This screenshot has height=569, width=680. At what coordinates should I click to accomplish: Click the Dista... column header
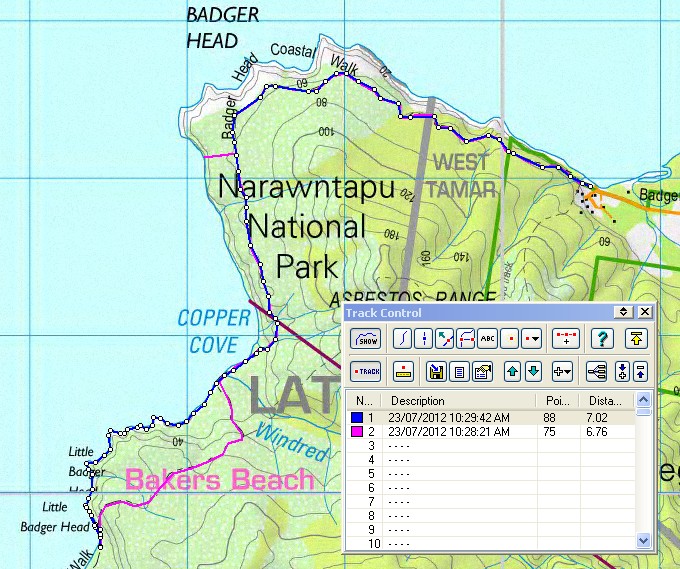(x=606, y=399)
